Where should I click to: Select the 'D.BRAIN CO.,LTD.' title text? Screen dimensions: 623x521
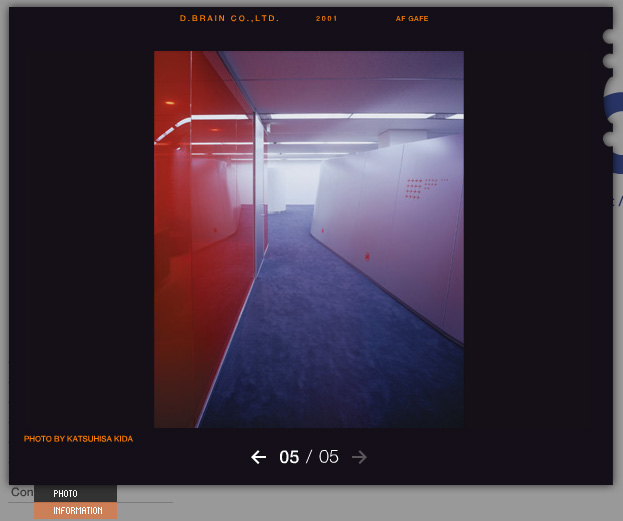[229, 18]
